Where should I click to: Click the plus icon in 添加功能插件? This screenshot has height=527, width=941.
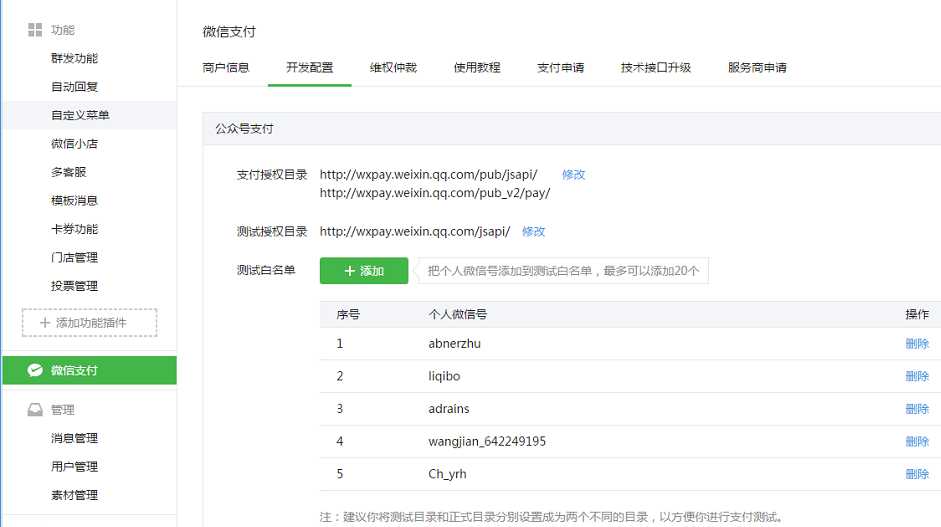click(45, 323)
